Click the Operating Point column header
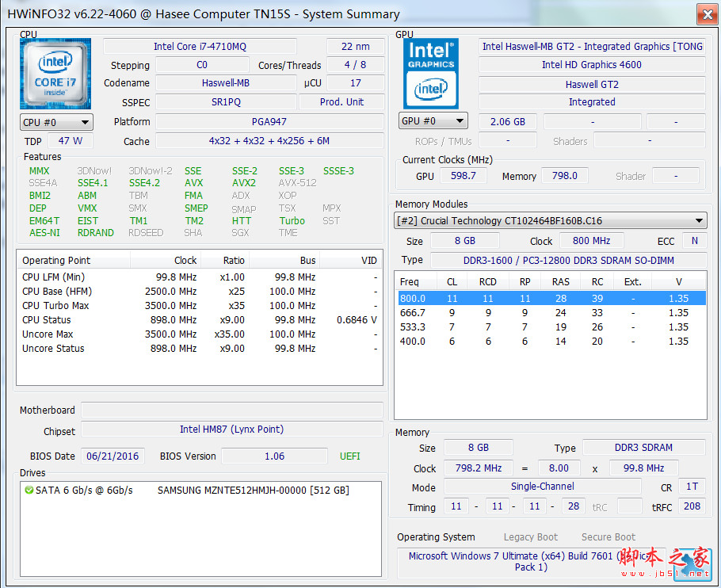 pos(57,260)
